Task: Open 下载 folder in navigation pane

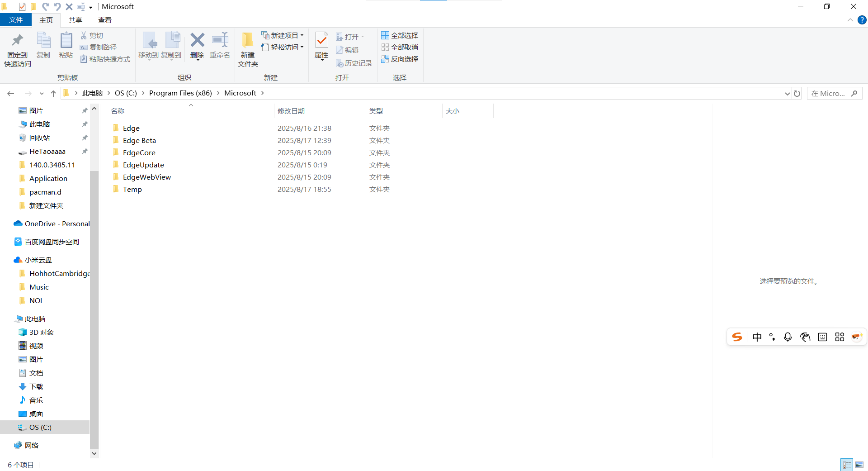Action: 36,387
